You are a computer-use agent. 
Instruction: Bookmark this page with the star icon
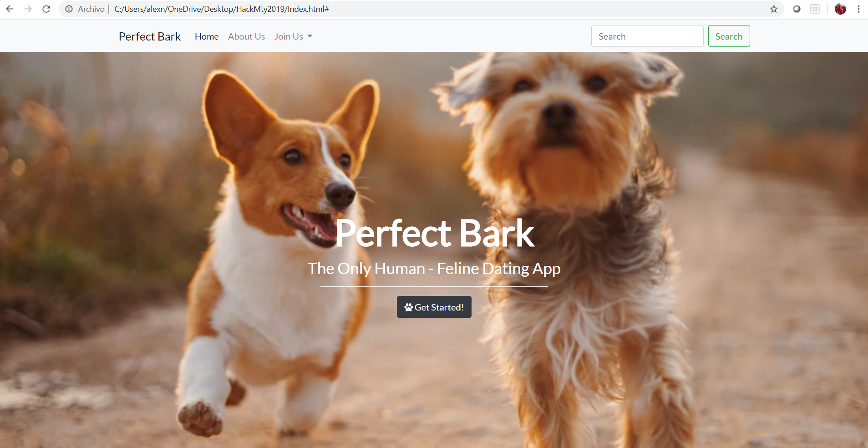pos(774,9)
